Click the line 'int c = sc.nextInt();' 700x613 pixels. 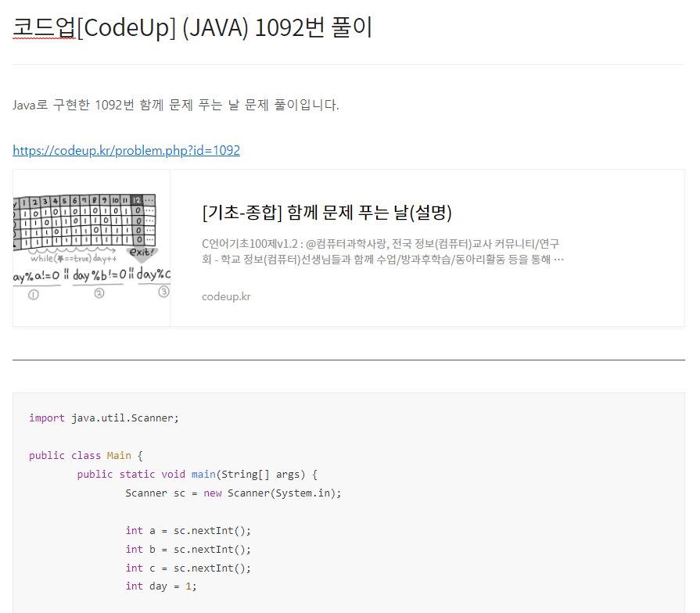tap(188, 568)
